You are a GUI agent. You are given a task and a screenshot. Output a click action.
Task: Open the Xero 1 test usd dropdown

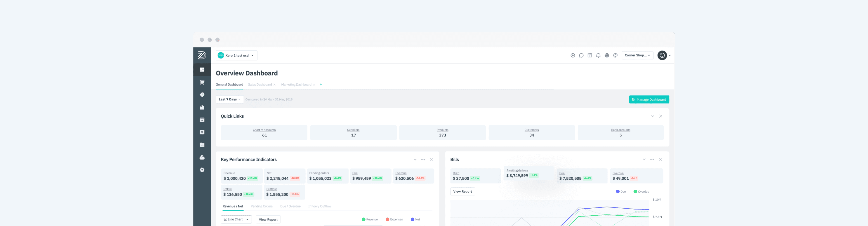point(236,55)
